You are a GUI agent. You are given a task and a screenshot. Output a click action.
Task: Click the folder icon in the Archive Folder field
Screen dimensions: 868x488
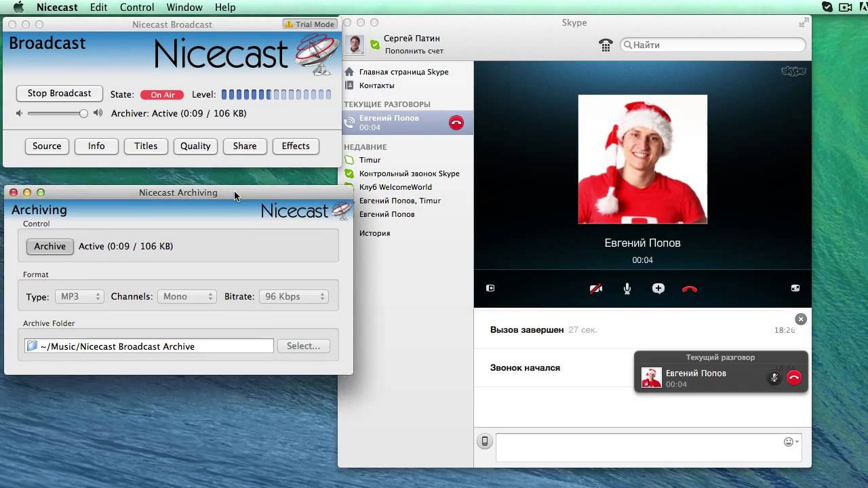coord(32,346)
